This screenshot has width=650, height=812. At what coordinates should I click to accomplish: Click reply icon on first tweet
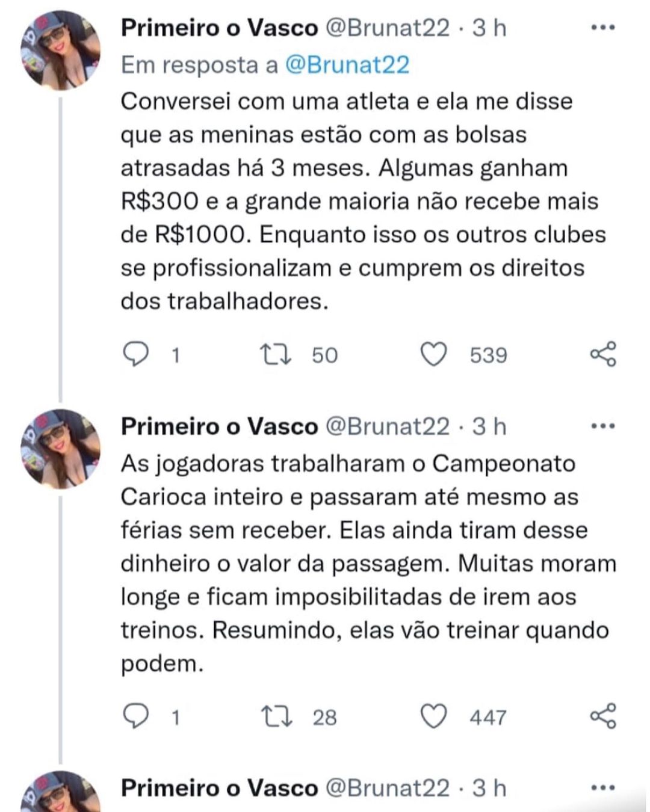pos(135,354)
